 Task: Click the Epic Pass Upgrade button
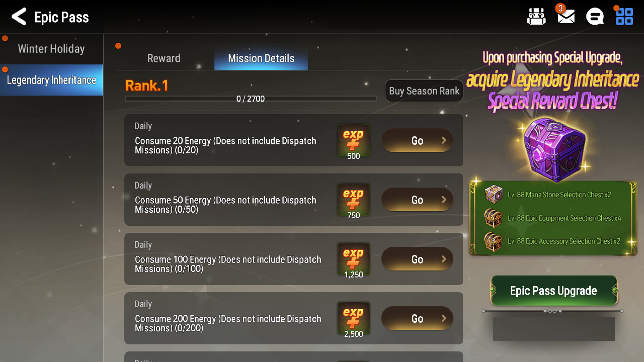[x=554, y=290]
